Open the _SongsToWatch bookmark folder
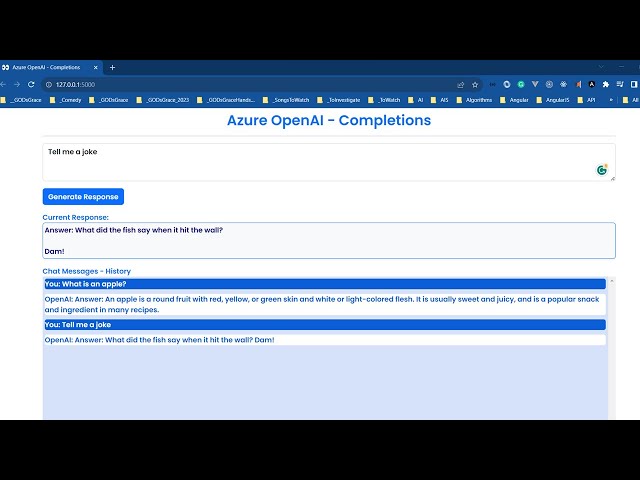This screenshot has height=480, width=640. [x=286, y=100]
